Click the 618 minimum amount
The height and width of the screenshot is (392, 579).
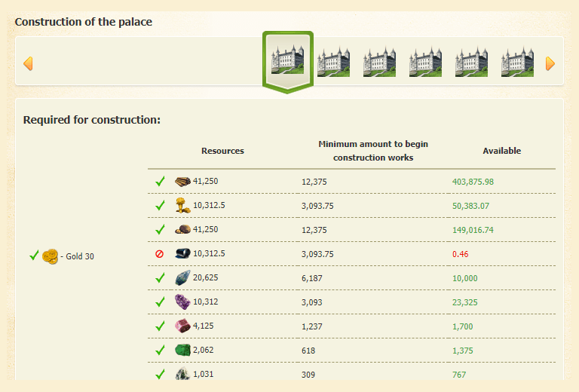pyautogui.click(x=308, y=351)
